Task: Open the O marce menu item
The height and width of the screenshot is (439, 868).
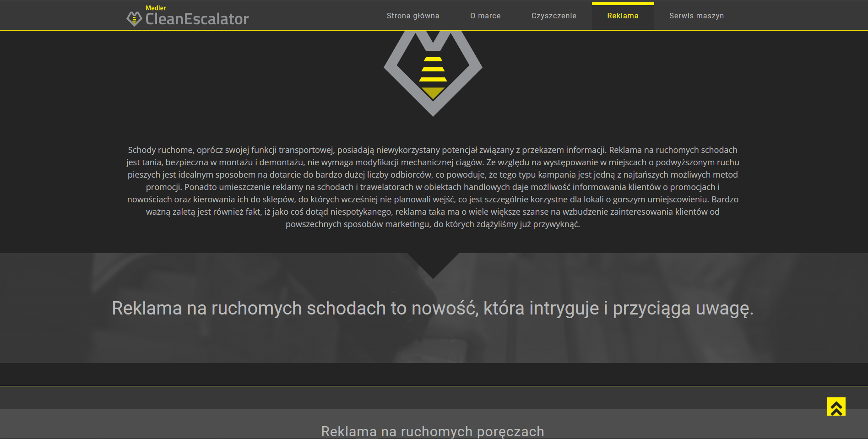Action: (485, 16)
